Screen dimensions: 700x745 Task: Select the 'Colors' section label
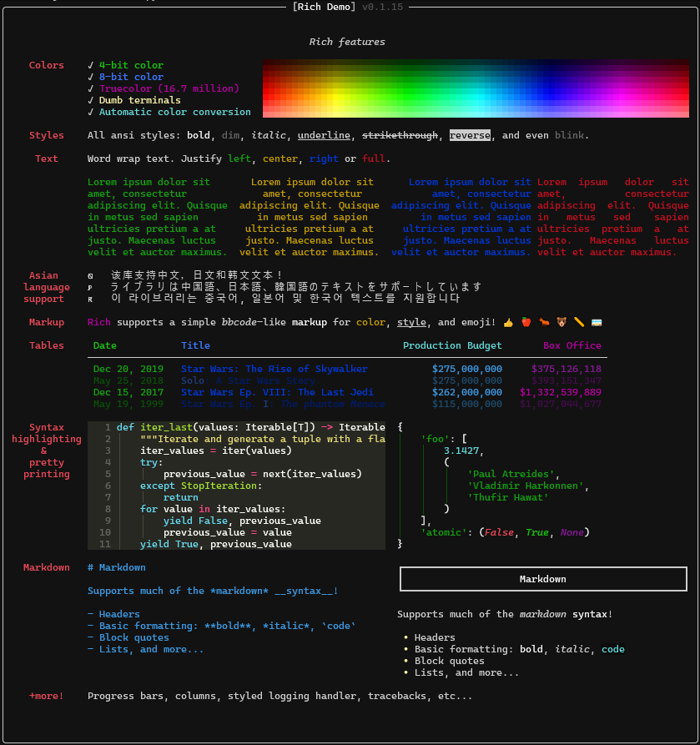point(46,65)
